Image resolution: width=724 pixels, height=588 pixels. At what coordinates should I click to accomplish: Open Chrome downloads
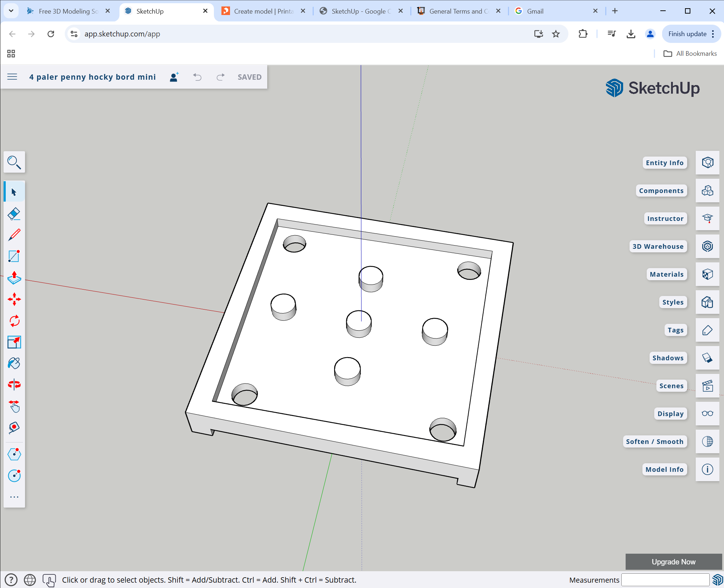click(631, 34)
